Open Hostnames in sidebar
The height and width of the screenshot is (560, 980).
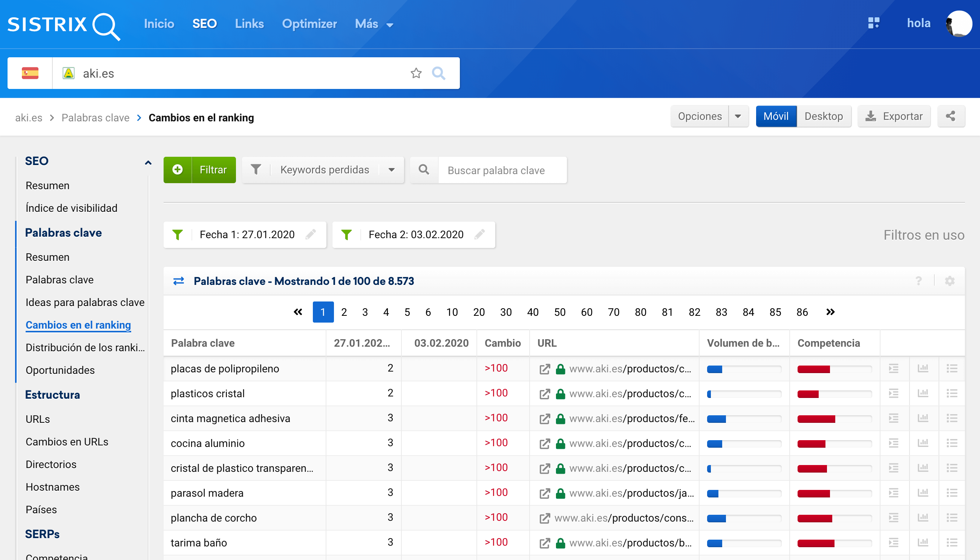[x=53, y=487]
